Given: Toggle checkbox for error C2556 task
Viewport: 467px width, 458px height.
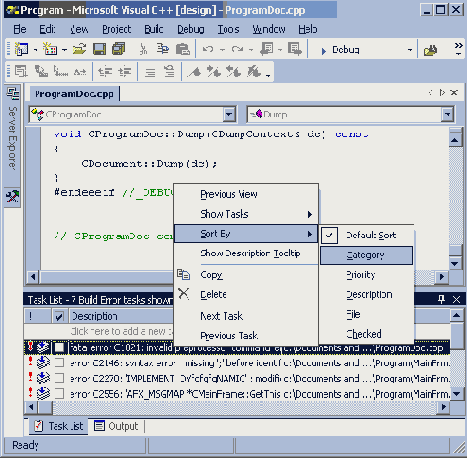Looking at the screenshot, I should point(59,394).
